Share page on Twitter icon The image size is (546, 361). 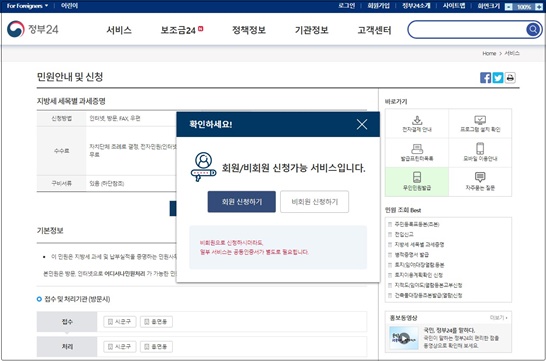[x=498, y=78]
